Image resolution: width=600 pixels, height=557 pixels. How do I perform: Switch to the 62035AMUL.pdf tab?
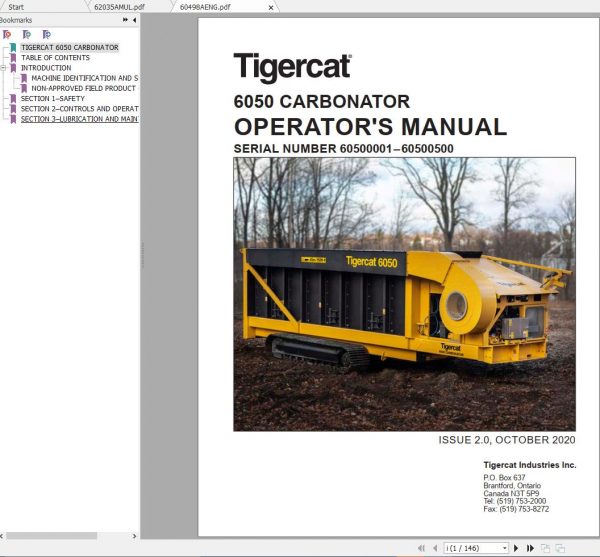119,7
